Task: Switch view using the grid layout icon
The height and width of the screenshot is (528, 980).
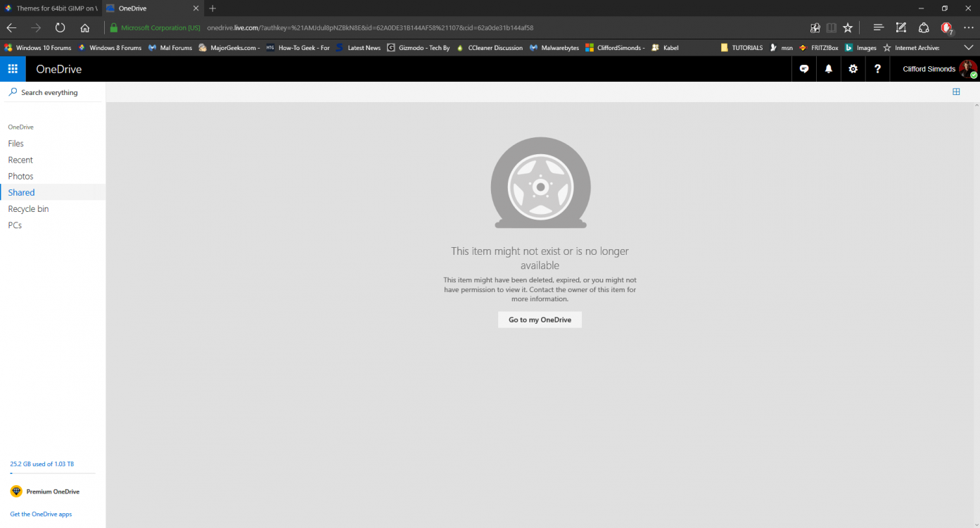Action: pos(956,92)
